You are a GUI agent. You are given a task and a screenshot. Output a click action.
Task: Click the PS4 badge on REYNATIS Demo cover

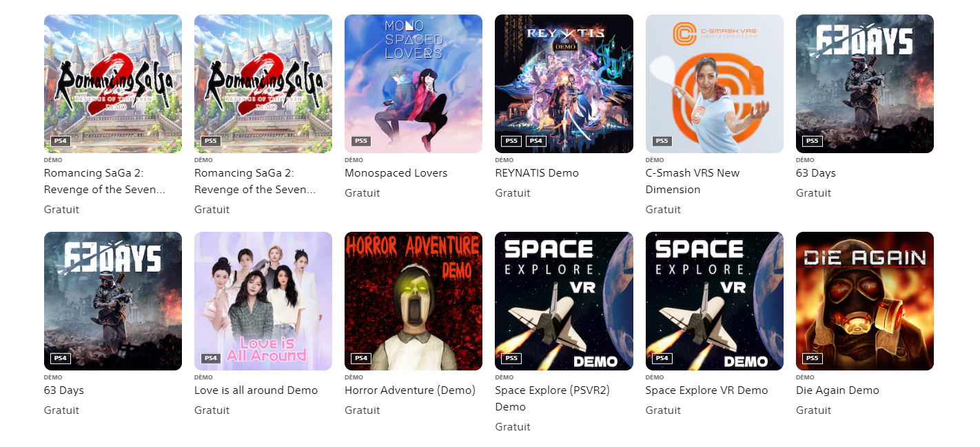(537, 141)
